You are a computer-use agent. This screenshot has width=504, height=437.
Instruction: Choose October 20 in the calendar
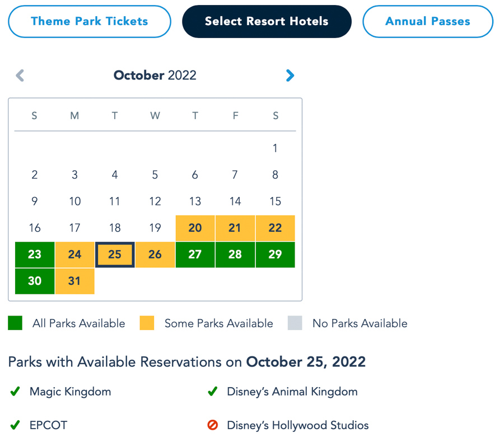click(195, 228)
